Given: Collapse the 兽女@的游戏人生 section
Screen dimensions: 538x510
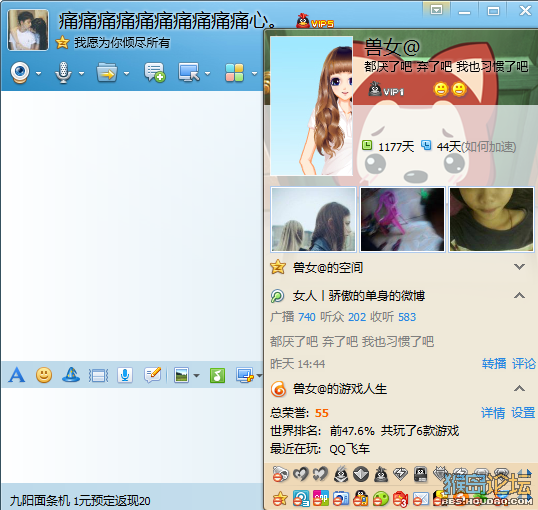Looking at the screenshot, I should pyautogui.click(x=519, y=389).
